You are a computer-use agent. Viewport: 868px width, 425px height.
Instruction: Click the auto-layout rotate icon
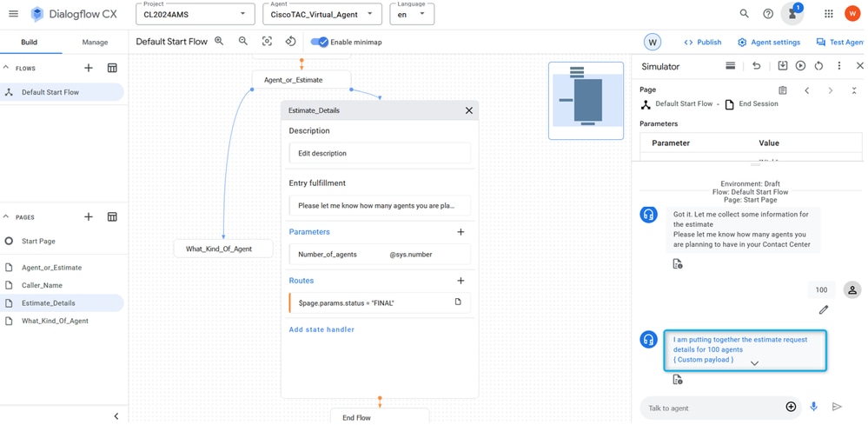[x=291, y=42]
